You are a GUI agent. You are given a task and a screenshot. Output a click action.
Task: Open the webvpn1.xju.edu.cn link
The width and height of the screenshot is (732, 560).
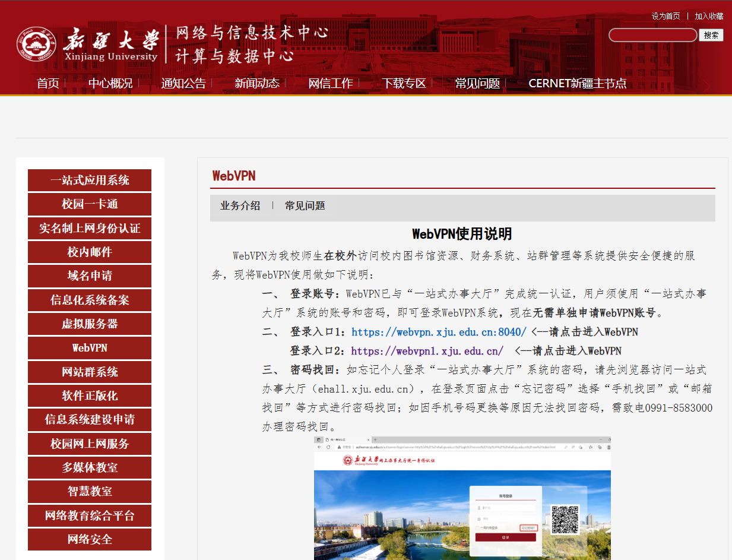pyautogui.click(x=427, y=351)
